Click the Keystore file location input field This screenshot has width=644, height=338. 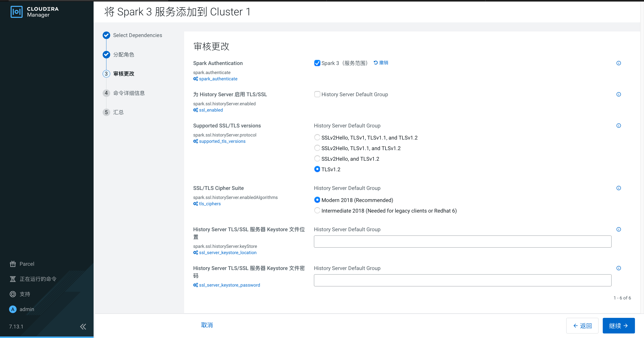pos(462,242)
